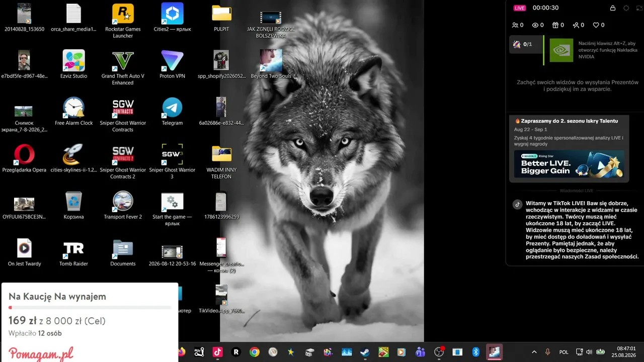Click the Rockstar 'R' icon in the taskbar
Screen dimensions: 644x362
[235, 352]
